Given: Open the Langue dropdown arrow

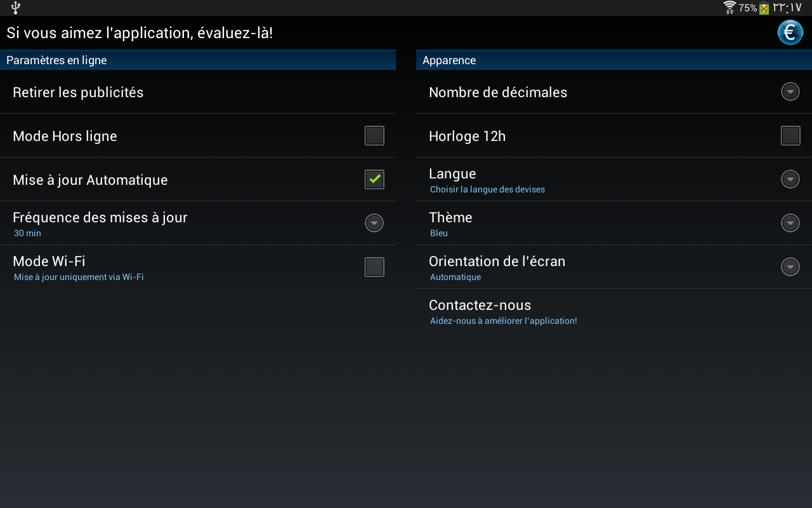Looking at the screenshot, I should point(790,180).
